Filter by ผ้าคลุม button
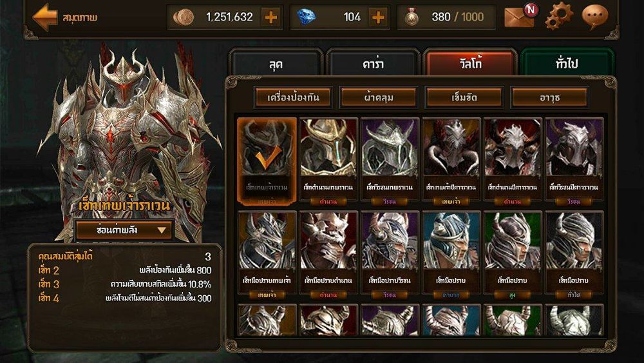This screenshot has height=363, width=644. pos(379,97)
